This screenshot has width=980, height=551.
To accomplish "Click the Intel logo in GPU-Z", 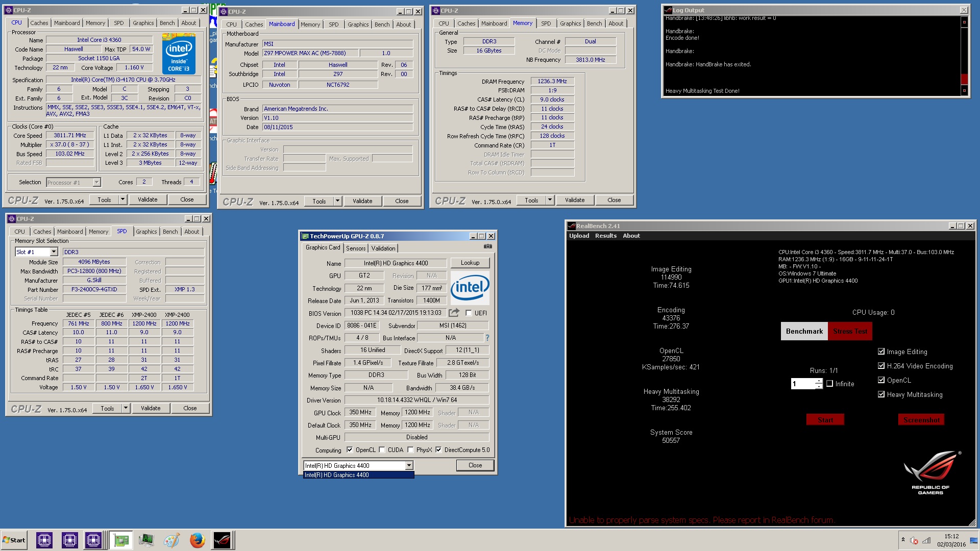I will (x=470, y=288).
